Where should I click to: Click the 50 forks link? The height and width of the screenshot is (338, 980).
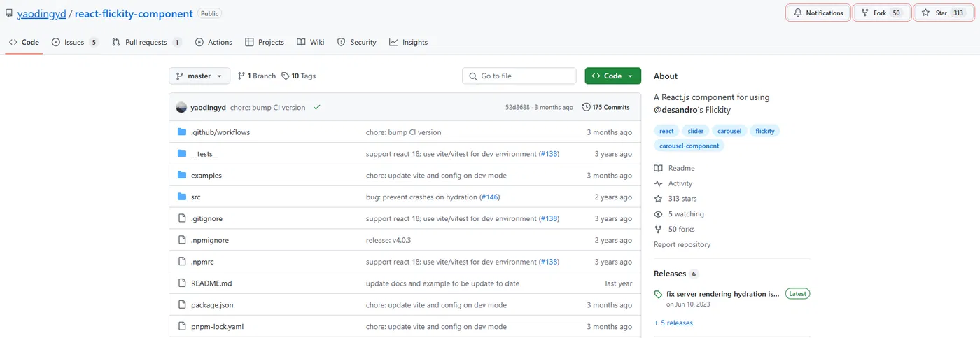(682, 229)
